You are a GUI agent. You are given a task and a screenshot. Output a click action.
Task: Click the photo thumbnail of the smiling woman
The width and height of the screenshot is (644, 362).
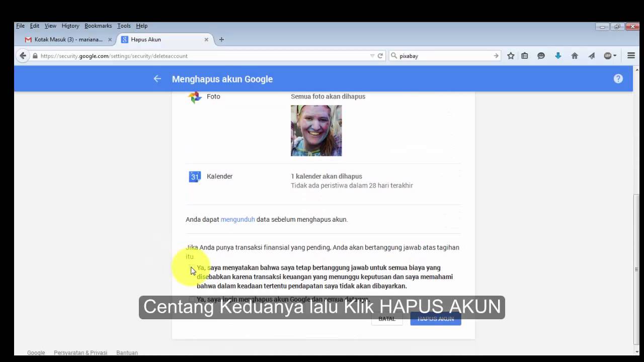pos(316,131)
